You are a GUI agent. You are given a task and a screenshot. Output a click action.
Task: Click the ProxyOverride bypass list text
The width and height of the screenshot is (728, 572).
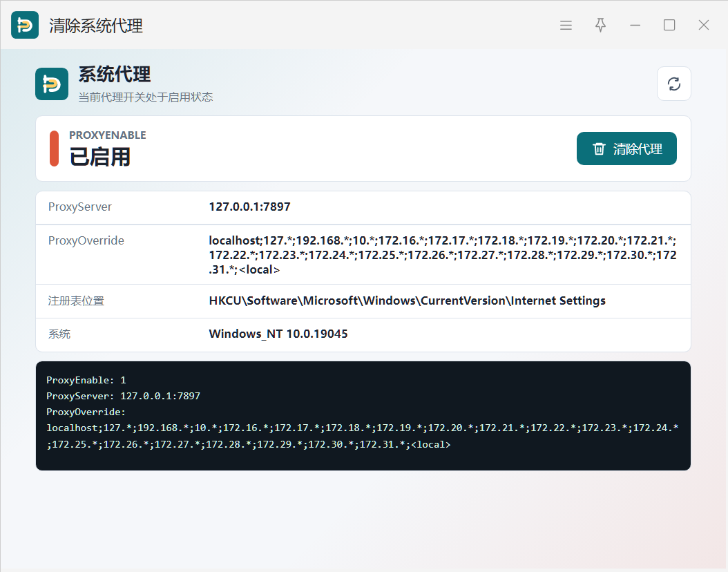tap(443, 255)
